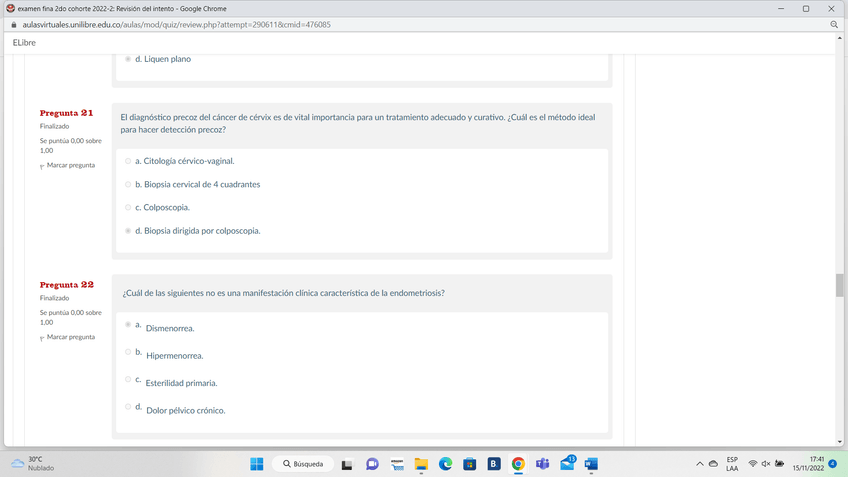Click the ELibre site link
Image resolution: width=848 pixels, height=477 pixels.
(x=24, y=43)
